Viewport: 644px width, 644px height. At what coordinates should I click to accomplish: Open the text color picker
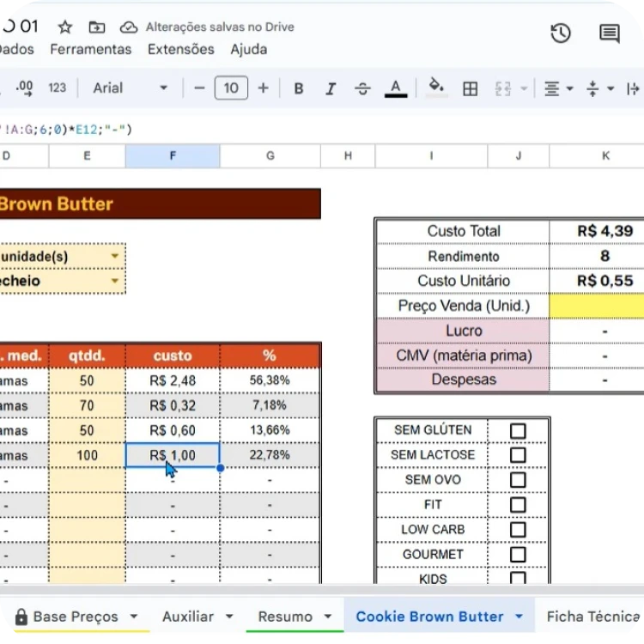[x=396, y=88]
